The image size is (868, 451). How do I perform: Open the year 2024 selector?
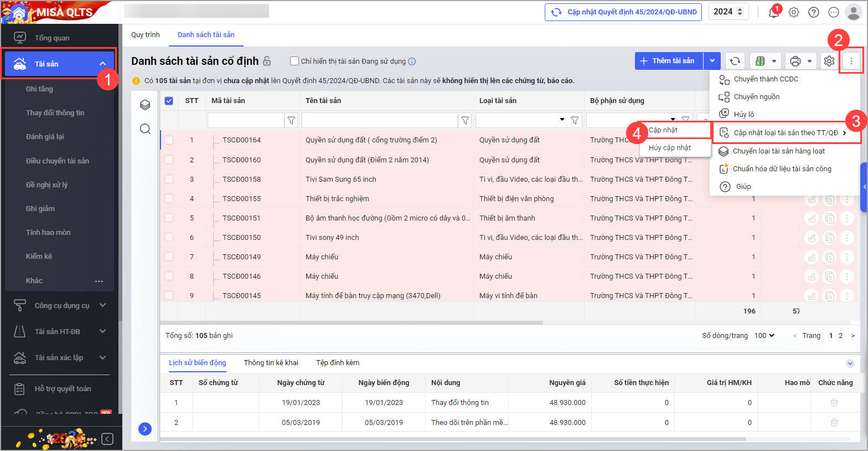(728, 12)
